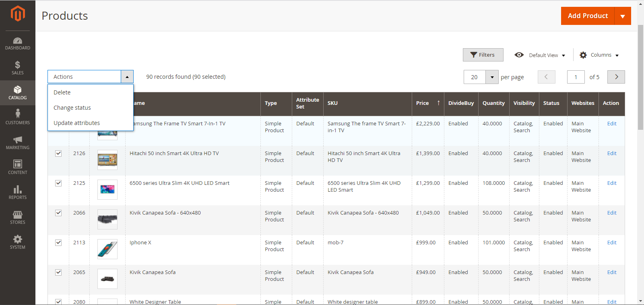The image size is (644, 305).
Task: Uncheck the checkbox for product 2126
Action: [58, 154]
